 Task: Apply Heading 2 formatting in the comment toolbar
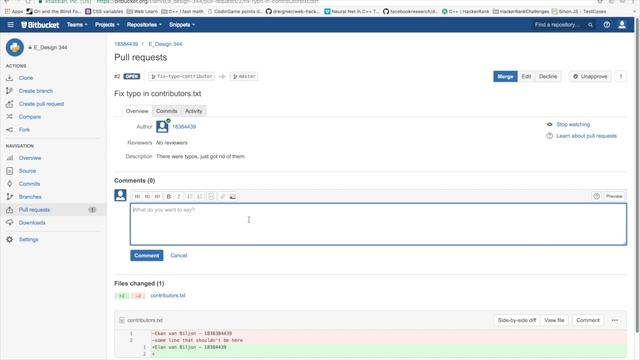(x=147, y=196)
